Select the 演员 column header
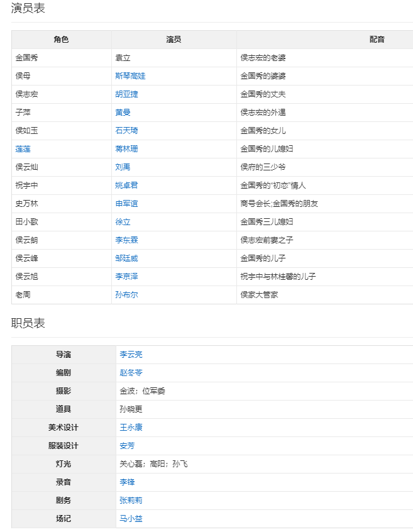413x532 pixels. pos(173,40)
